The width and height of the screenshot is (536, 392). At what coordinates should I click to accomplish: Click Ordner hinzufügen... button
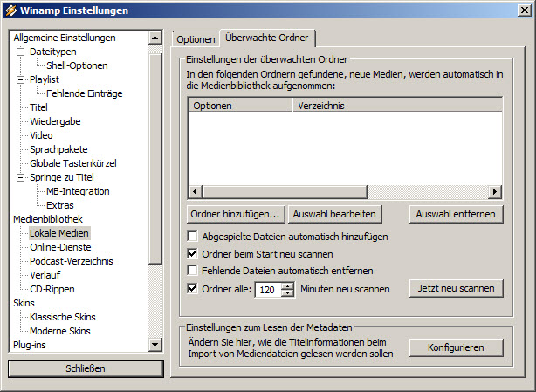pos(236,214)
